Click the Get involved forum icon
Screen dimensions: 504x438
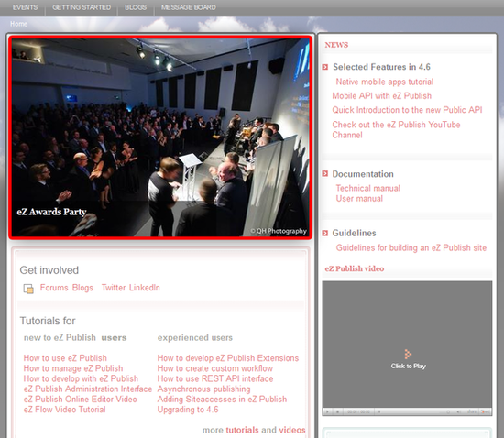pyautogui.click(x=28, y=289)
